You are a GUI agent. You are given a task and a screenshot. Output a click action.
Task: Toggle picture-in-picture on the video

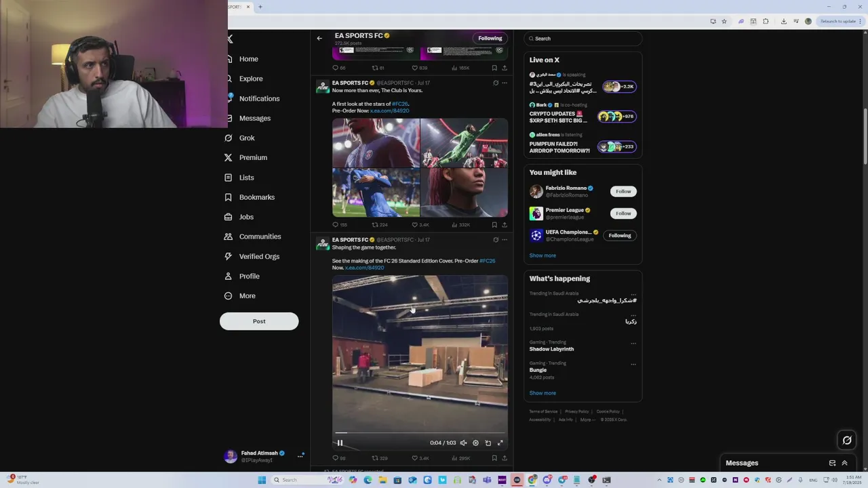click(488, 443)
